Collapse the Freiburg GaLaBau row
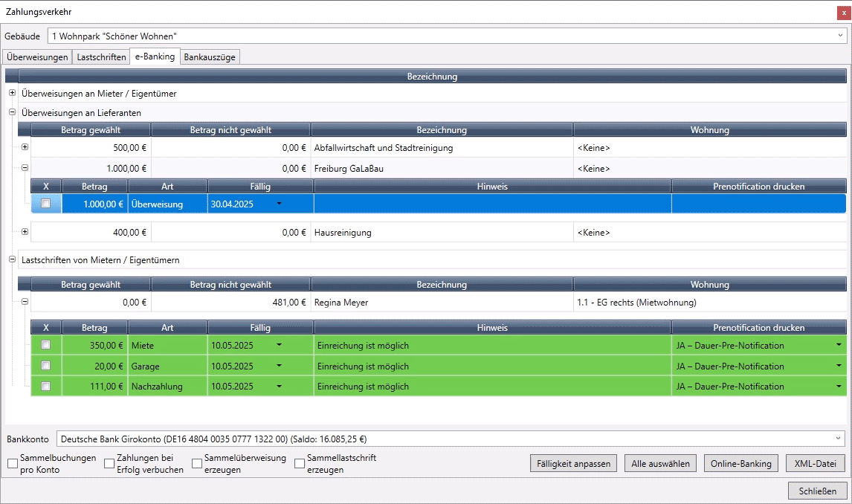This screenshot has width=852, height=504. (x=25, y=168)
